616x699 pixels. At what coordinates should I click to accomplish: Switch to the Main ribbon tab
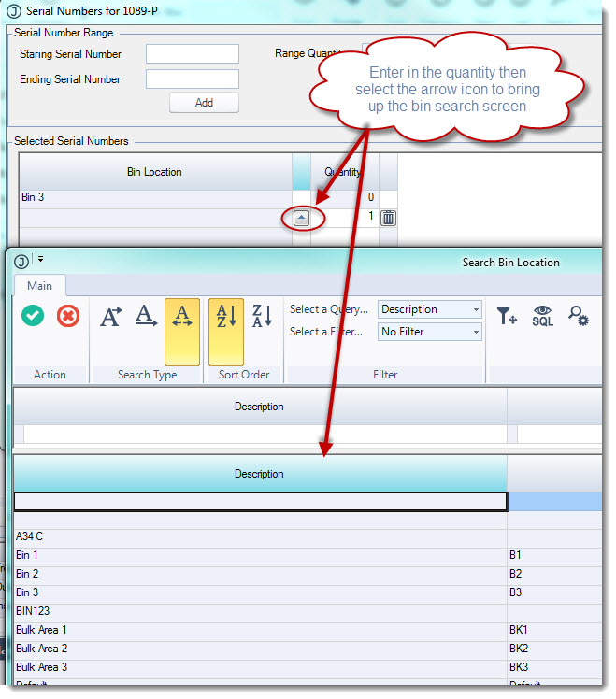39,285
